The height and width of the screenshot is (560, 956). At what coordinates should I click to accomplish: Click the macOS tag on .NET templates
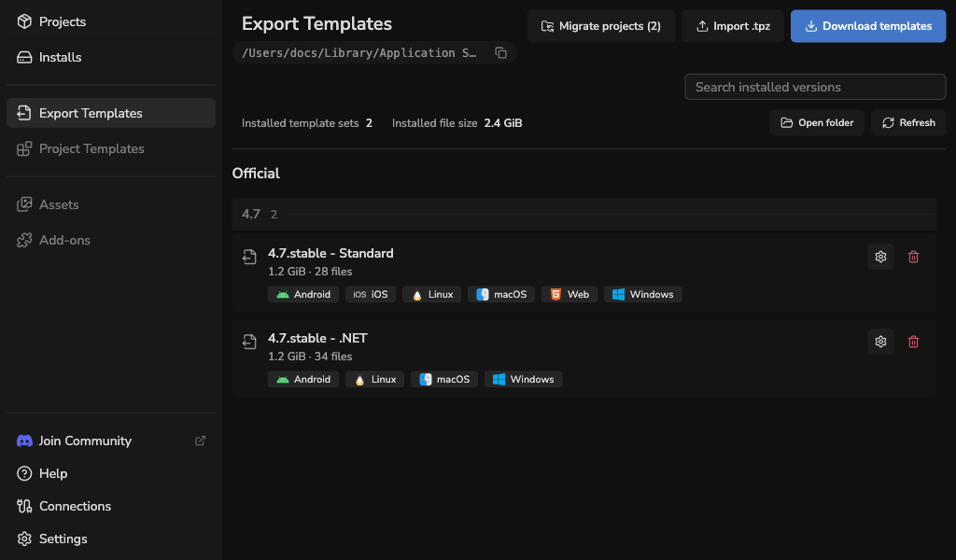point(444,380)
